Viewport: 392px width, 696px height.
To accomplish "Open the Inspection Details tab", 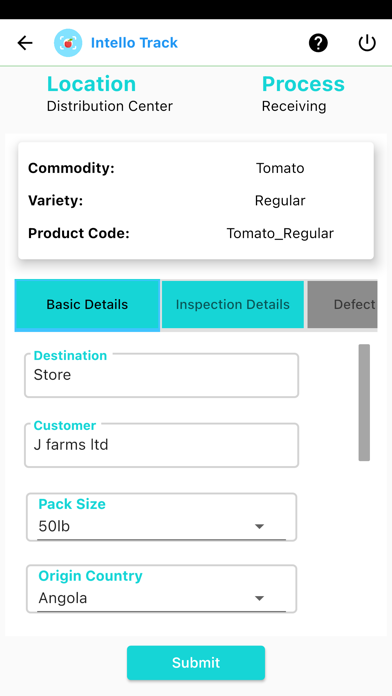I will [233, 304].
